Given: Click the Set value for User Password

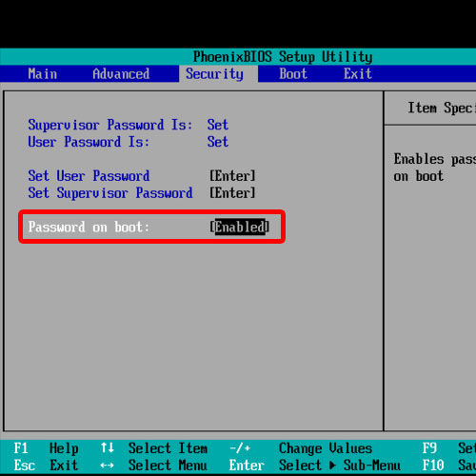Looking at the screenshot, I should tap(218, 142).
